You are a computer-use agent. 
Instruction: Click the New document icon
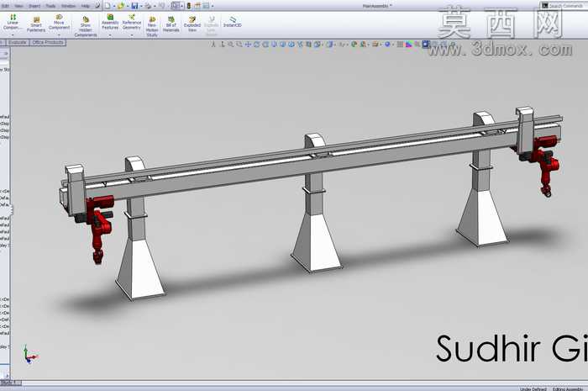click(x=108, y=6)
